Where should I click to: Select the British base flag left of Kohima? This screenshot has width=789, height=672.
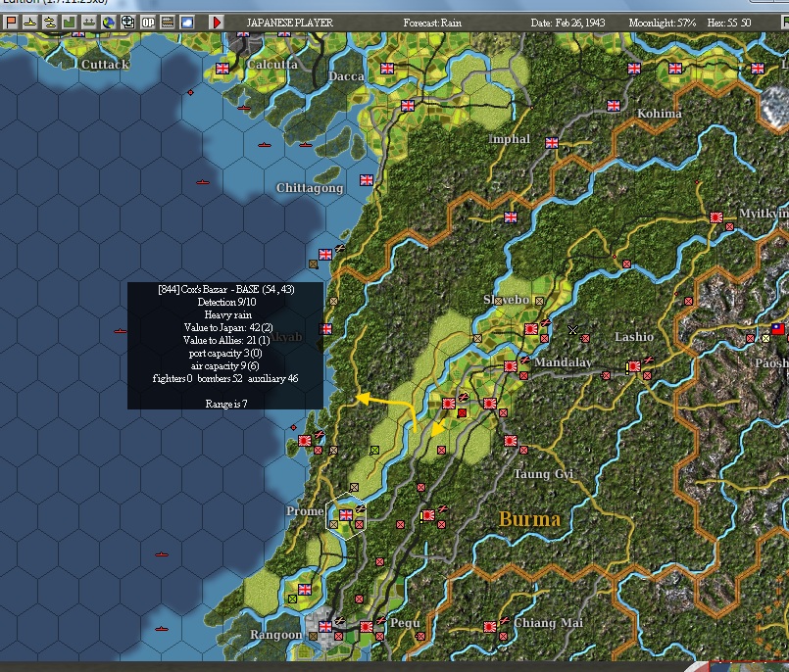point(614,106)
